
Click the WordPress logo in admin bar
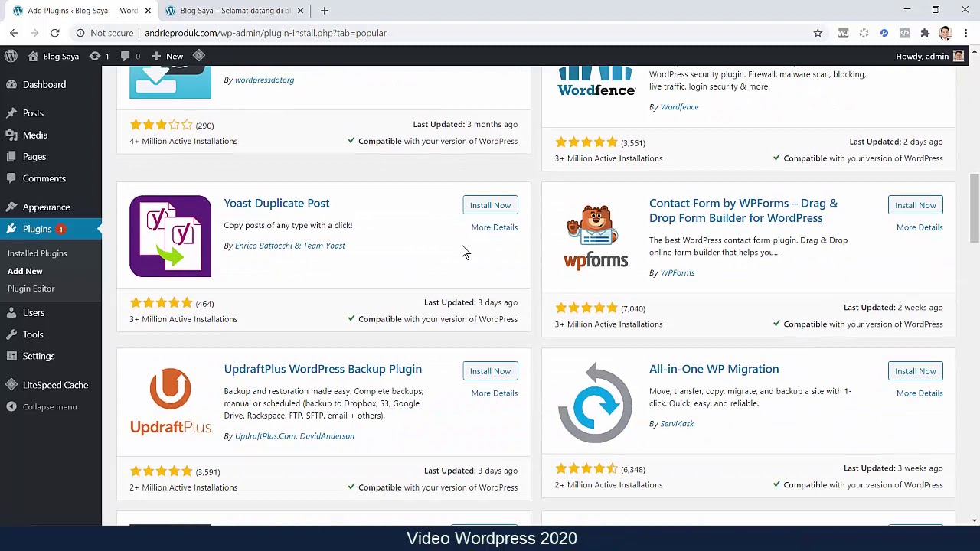pyautogui.click(x=11, y=56)
